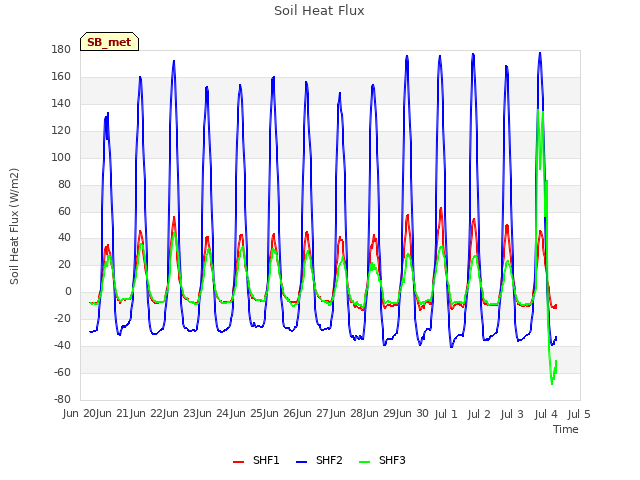Click the Soil Heat Flux chart title
Screen dimensions: 640x480
[x=319, y=11]
